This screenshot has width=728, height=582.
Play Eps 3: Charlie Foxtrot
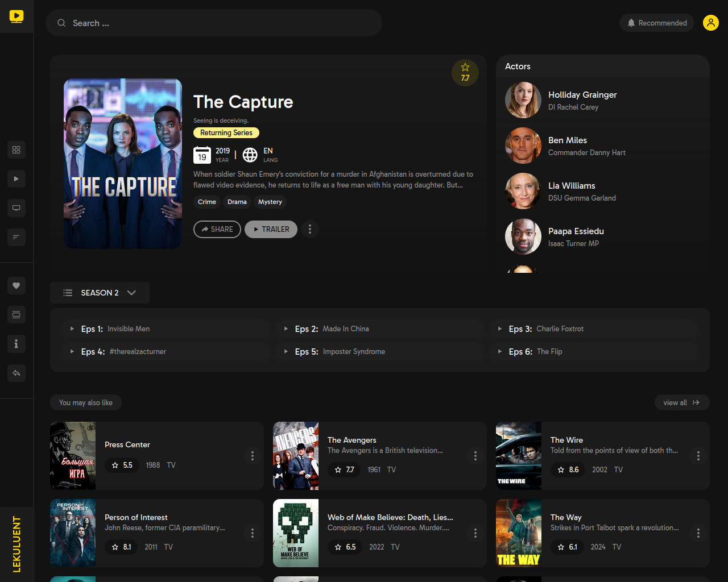click(593, 329)
